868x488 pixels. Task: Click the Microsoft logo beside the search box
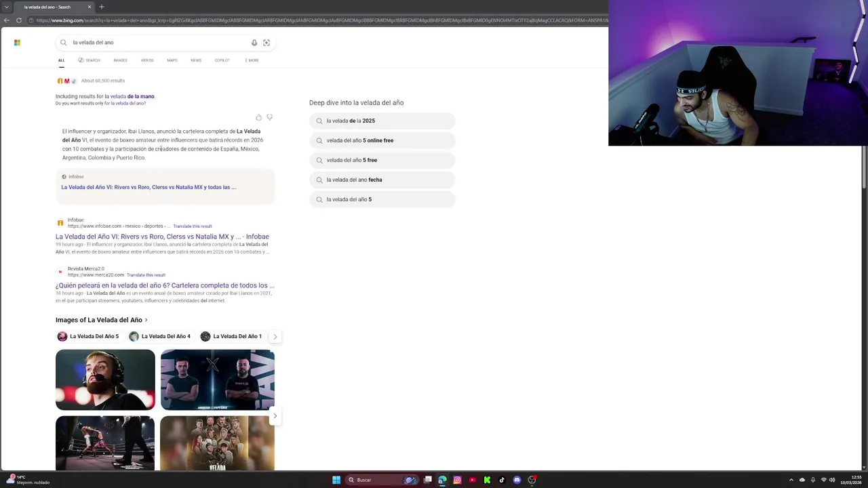[17, 43]
